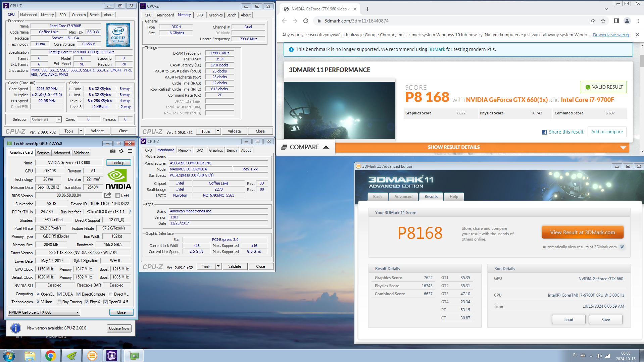
Task: Toggle the Vulkan checkbox
Action: (38, 302)
